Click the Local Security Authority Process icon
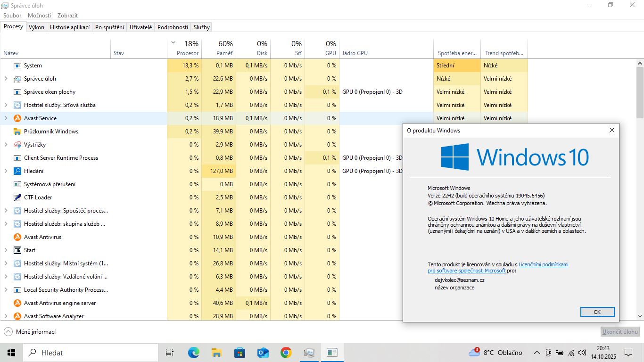The height and width of the screenshot is (362, 644). [17, 290]
